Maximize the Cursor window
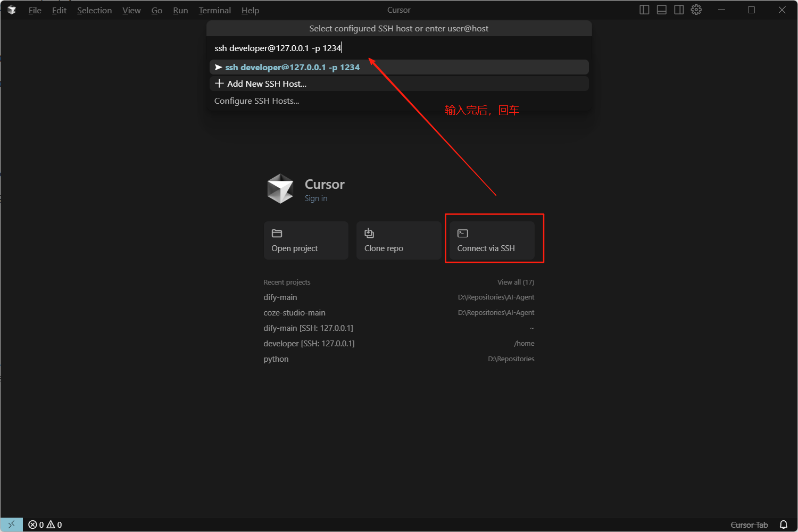This screenshot has width=798, height=532. pyautogui.click(x=751, y=10)
